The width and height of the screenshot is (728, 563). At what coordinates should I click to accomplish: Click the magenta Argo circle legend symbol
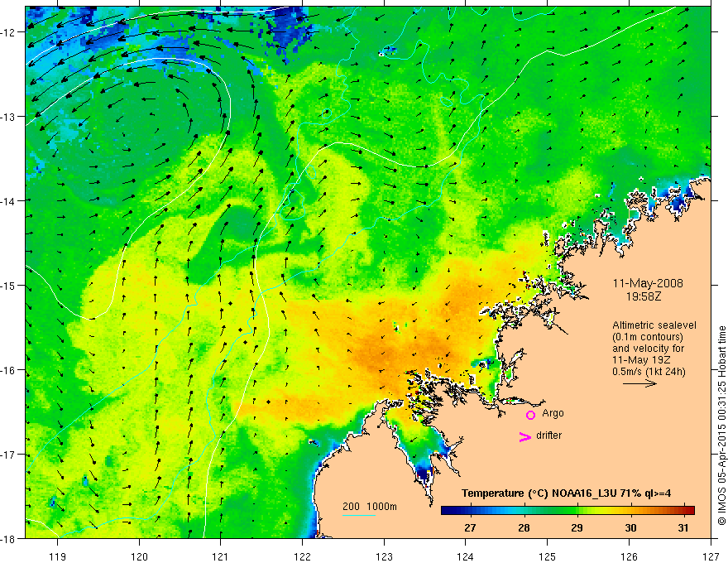coord(530,415)
